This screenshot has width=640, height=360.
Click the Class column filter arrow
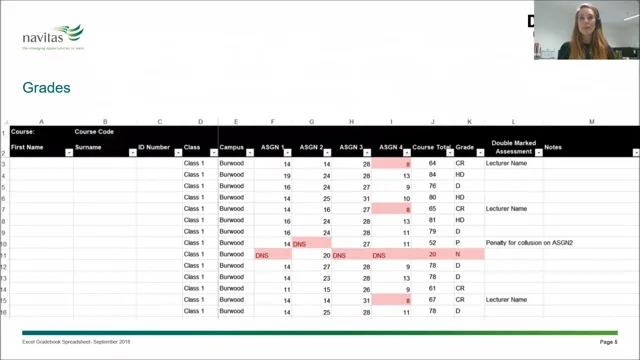(x=214, y=153)
